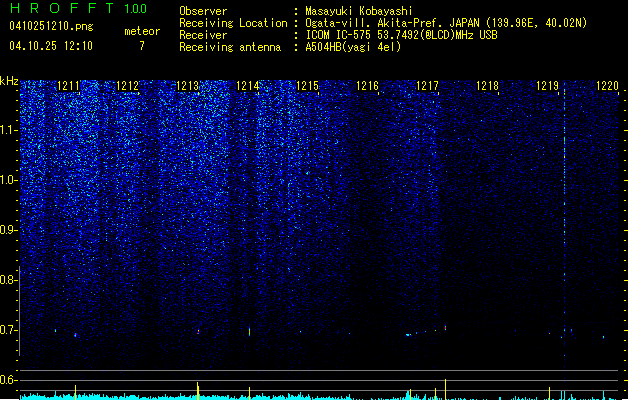Click the 1216 time marker
This screenshot has height=400, width=629.
click(367, 86)
